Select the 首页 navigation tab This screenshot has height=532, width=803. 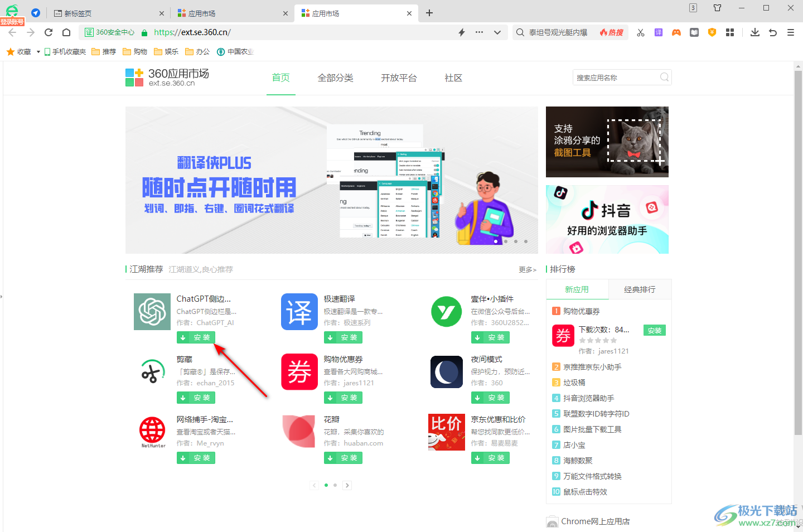(x=281, y=78)
